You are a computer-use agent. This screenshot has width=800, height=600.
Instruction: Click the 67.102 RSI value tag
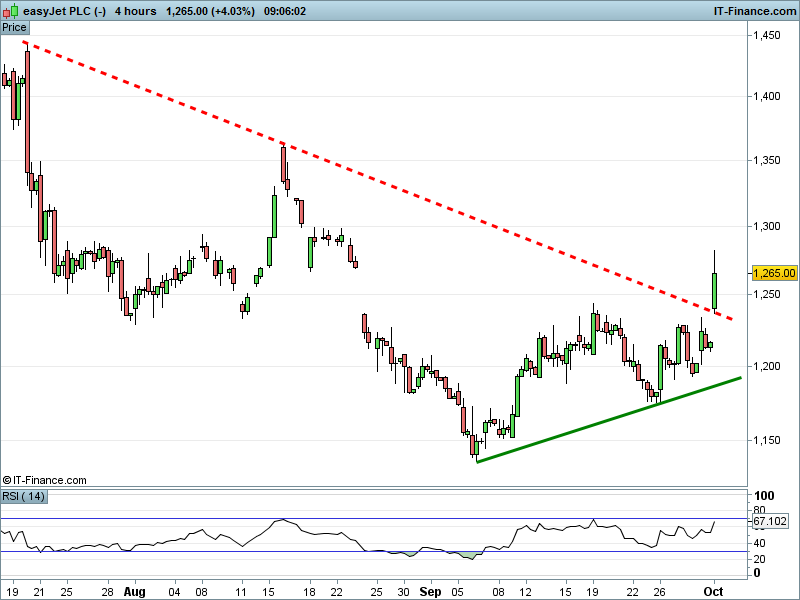[x=769, y=521]
